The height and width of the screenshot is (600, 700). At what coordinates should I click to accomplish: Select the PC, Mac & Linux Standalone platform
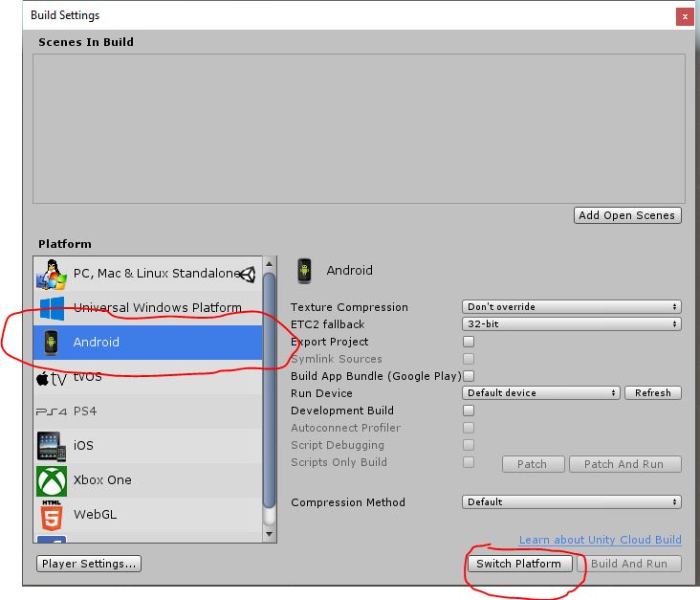[x=148, y=274]
